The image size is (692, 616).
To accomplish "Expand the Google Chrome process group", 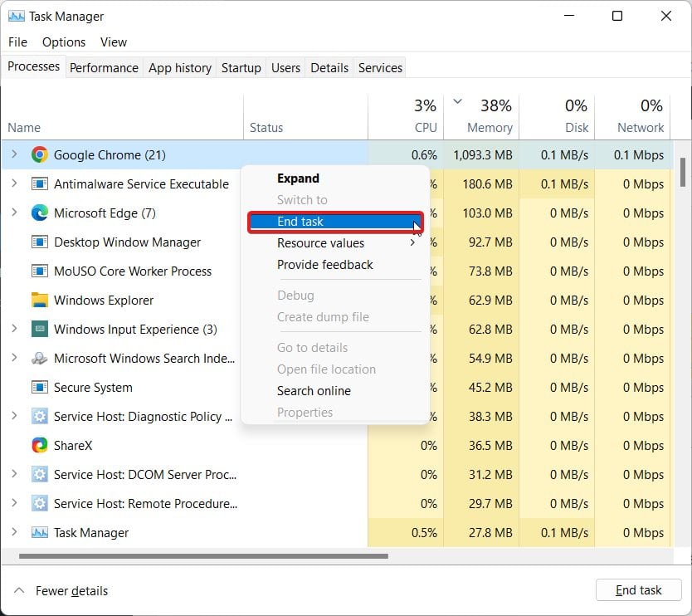I will coord(14,154).
